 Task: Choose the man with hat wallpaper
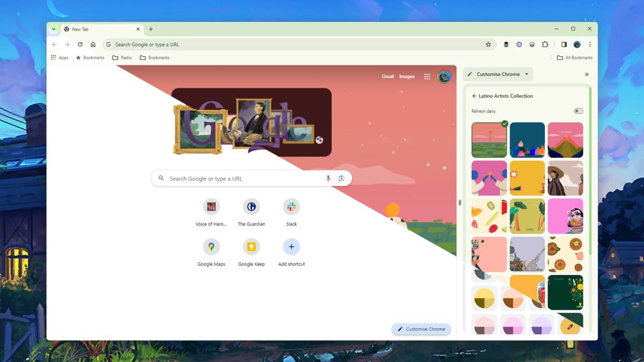tap(566, 178)
